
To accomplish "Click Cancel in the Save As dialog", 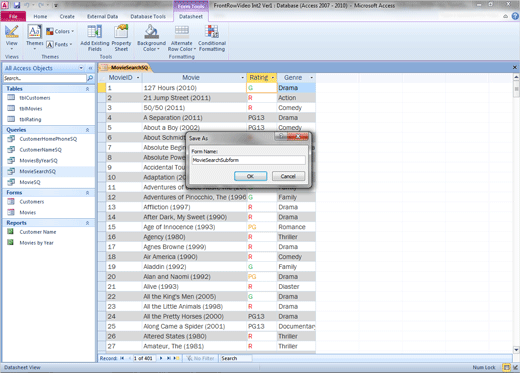I will click(288, 176).
